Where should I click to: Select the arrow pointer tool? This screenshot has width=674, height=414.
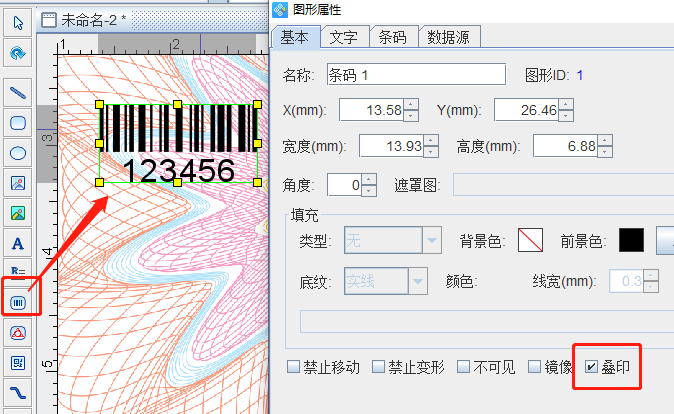pyautogui.click(x=17, y=20)
